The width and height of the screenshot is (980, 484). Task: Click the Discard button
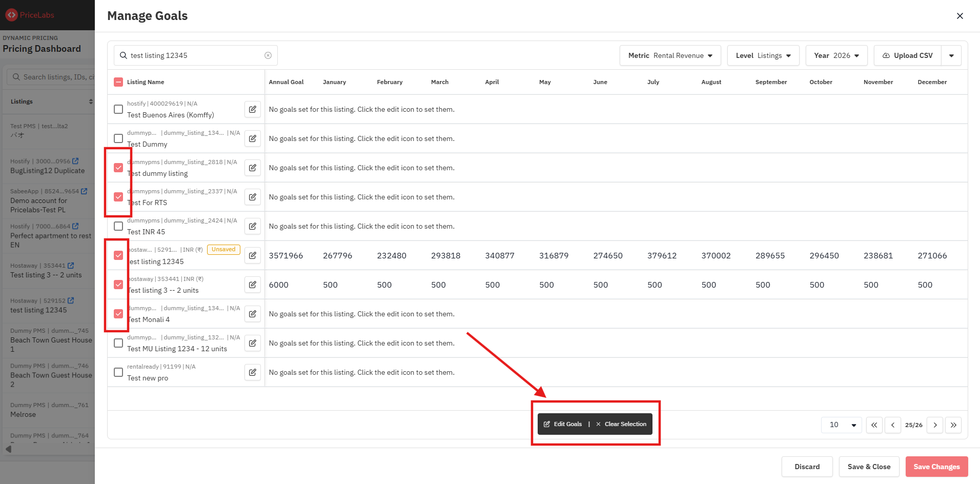coord(807,467)
